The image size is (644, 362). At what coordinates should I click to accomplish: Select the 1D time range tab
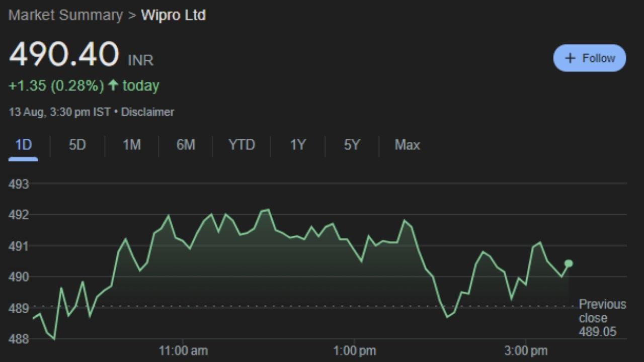click(23, 145)
